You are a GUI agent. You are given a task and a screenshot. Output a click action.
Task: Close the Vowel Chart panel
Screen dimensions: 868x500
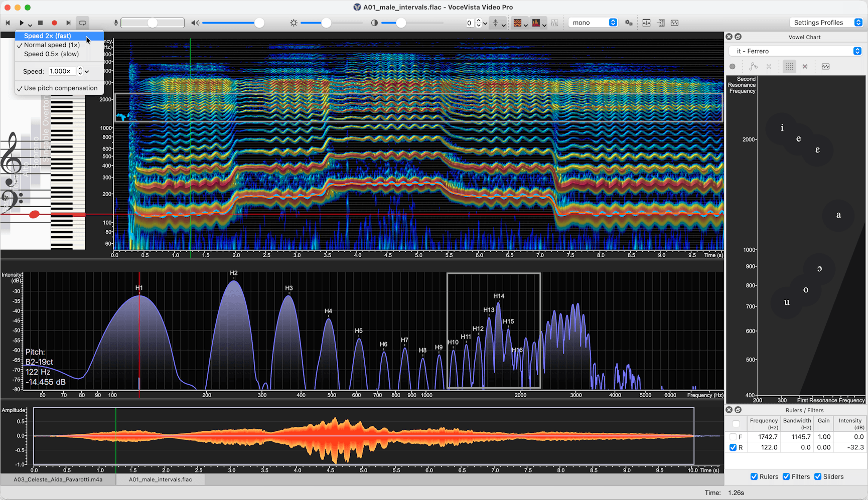(x=729, y=37)
